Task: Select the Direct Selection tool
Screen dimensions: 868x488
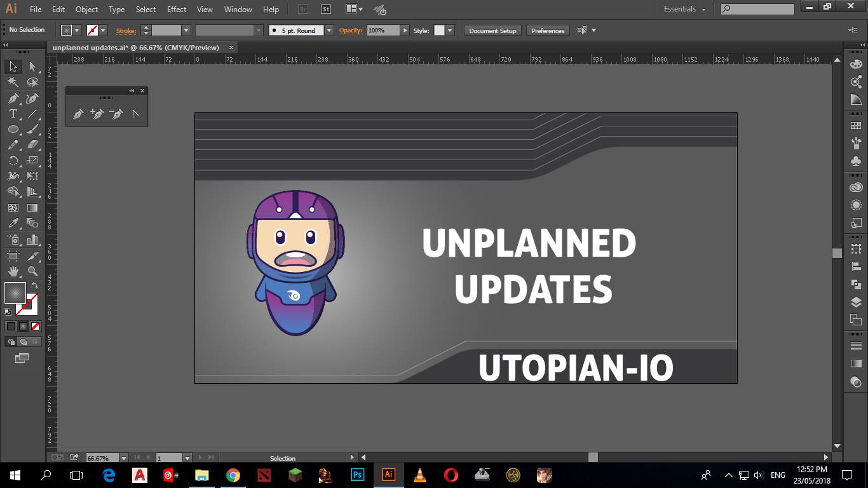Action: coord(32,66)
